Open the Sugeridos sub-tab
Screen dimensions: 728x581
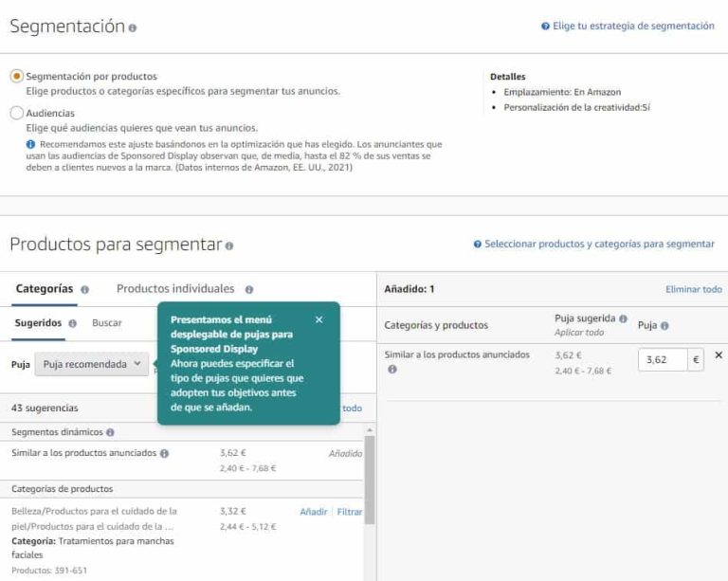(x=38, y=323)
